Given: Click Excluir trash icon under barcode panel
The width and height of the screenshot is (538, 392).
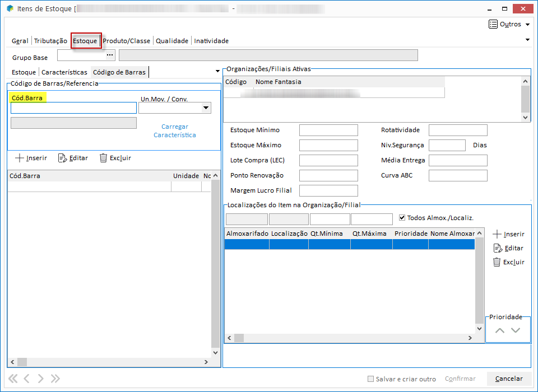Looking at the screenshot, I should [103, 158].
